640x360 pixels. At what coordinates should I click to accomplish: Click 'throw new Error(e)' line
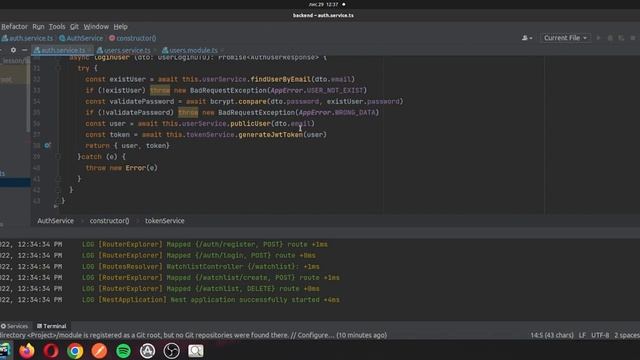point(122,168)
